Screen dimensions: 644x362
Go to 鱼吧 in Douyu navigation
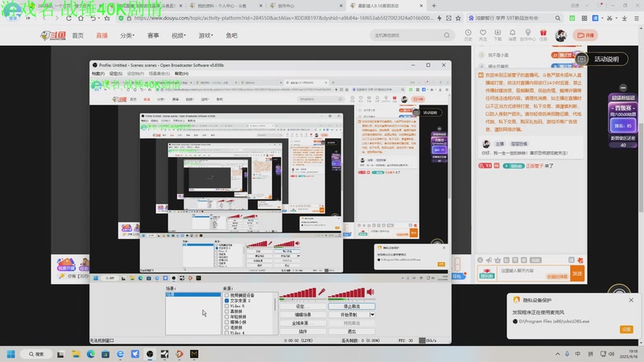coord(232,35)
